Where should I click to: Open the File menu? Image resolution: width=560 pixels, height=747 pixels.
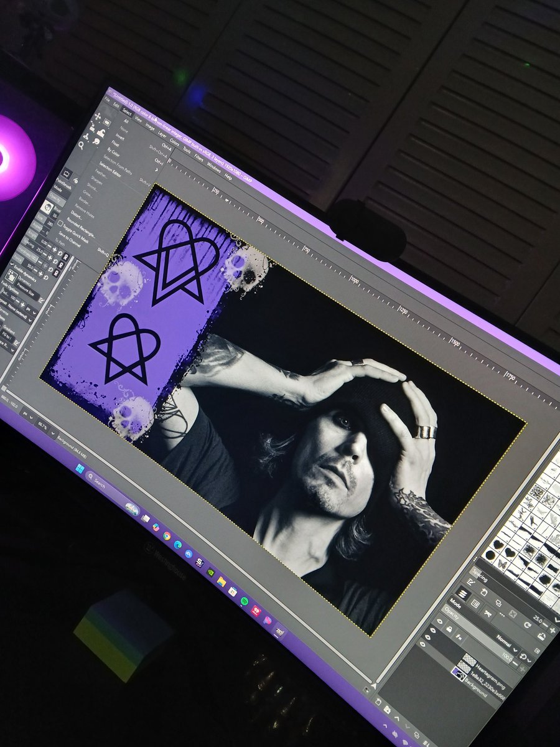[x=107, y=99]
